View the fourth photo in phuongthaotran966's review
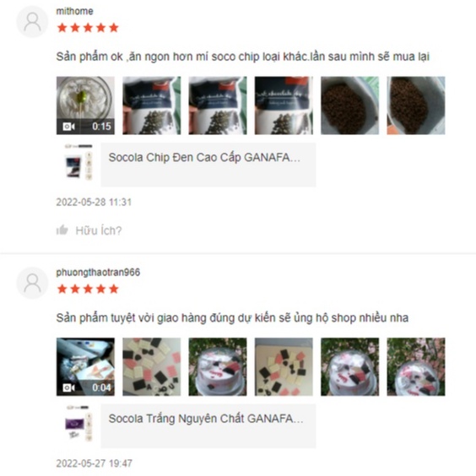Viewport: 476px width, 476px height. [x=284, y=367]
